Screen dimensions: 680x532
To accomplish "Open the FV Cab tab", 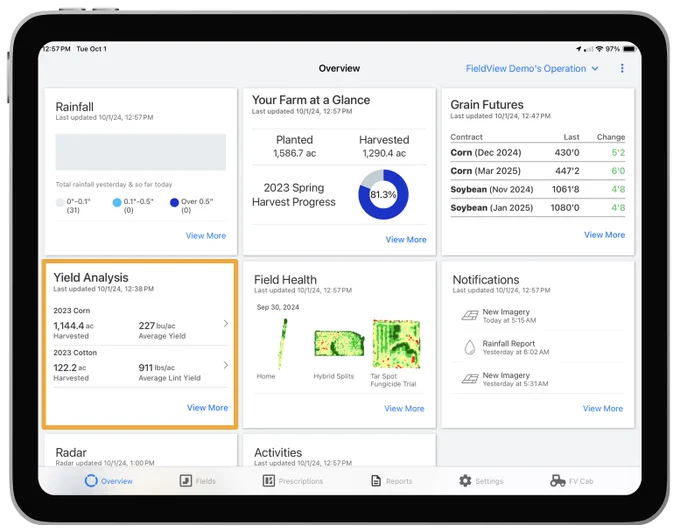I will point(572,481).
